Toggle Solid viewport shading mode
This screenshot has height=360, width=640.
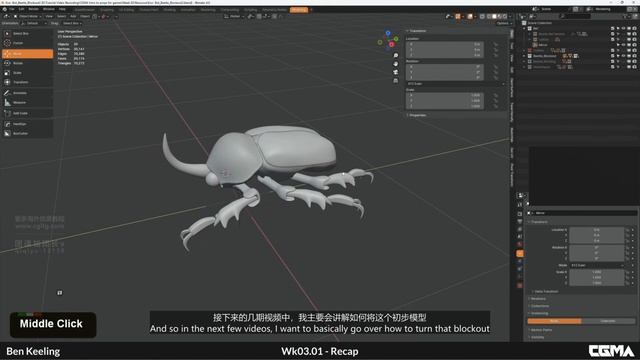494,16
